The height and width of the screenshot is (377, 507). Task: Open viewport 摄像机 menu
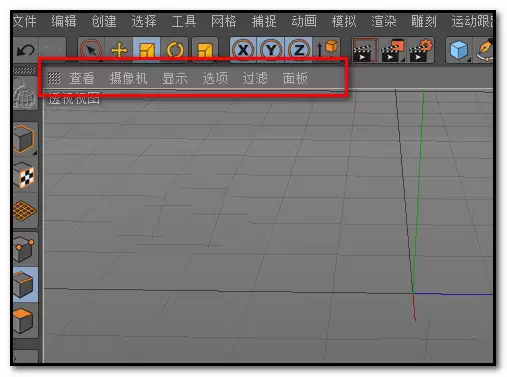click(128, 78)
